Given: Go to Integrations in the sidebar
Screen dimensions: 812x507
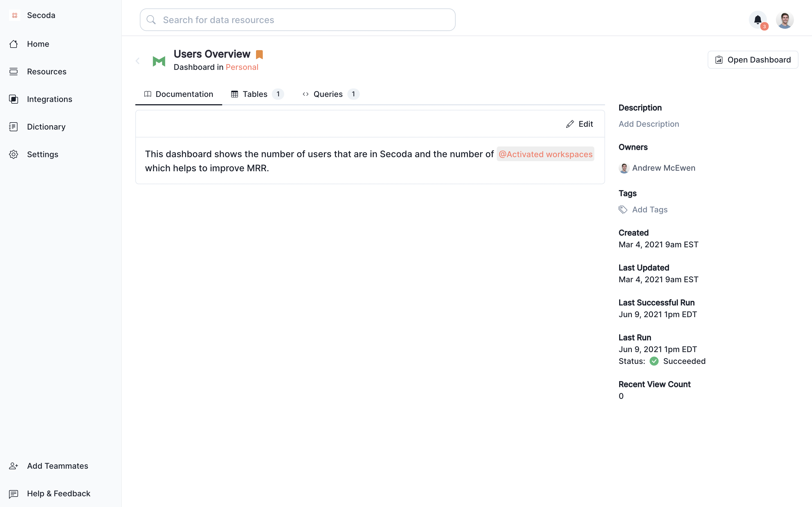Looking at the screenshot, I should click(49, 99).
